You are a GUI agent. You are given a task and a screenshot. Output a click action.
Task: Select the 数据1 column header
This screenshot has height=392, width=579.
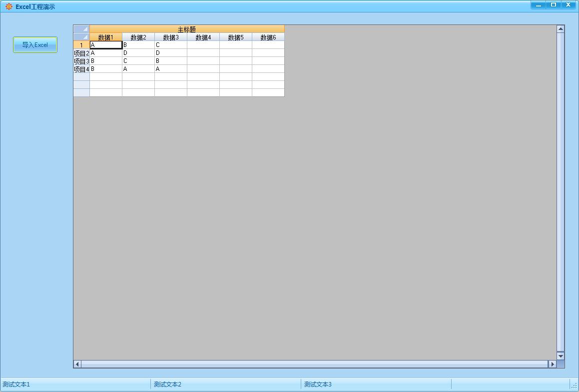(x=105, y=36)
